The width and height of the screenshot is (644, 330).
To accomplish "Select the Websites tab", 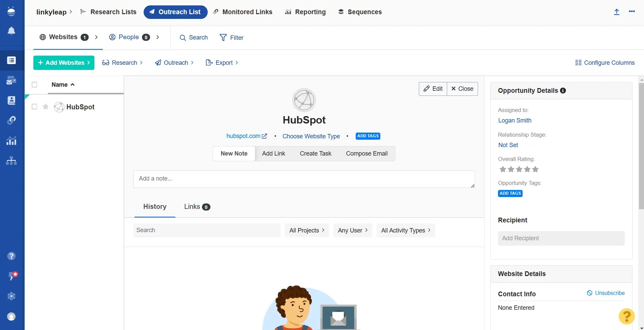I will 64,37.
